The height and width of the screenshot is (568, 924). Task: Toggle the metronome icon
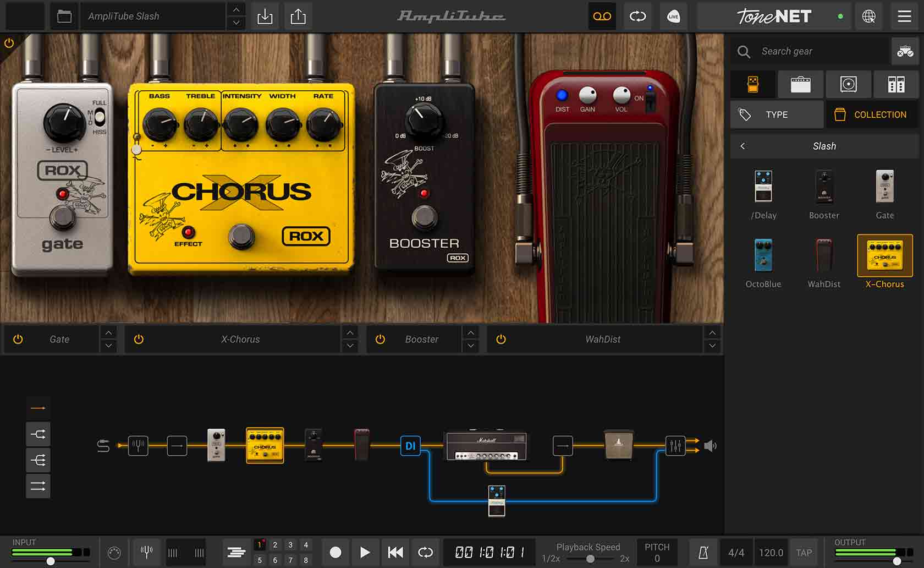[703, 552]
